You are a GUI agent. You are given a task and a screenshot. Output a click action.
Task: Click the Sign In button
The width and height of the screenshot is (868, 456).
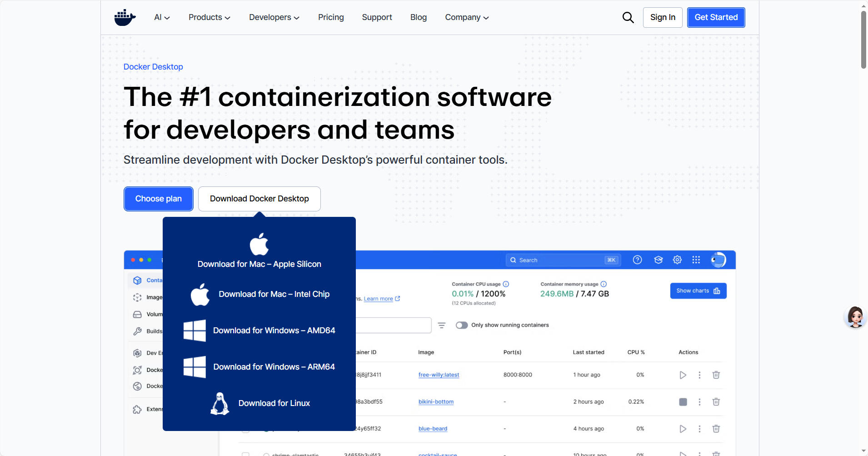click(663, 17)
